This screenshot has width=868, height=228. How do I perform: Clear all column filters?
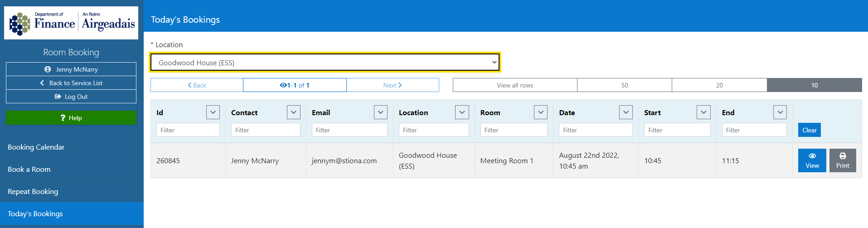809,130
